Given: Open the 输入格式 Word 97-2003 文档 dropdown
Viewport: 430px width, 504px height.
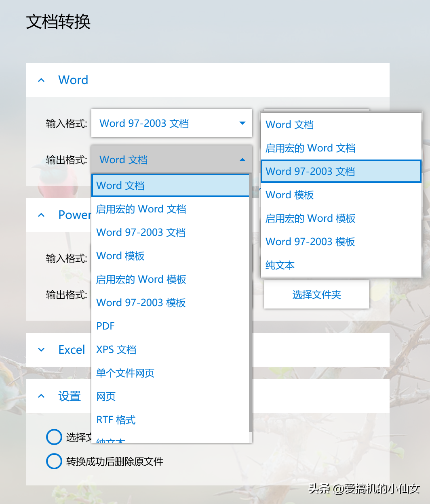Looking at the screenshot, I should coord(172,123).
